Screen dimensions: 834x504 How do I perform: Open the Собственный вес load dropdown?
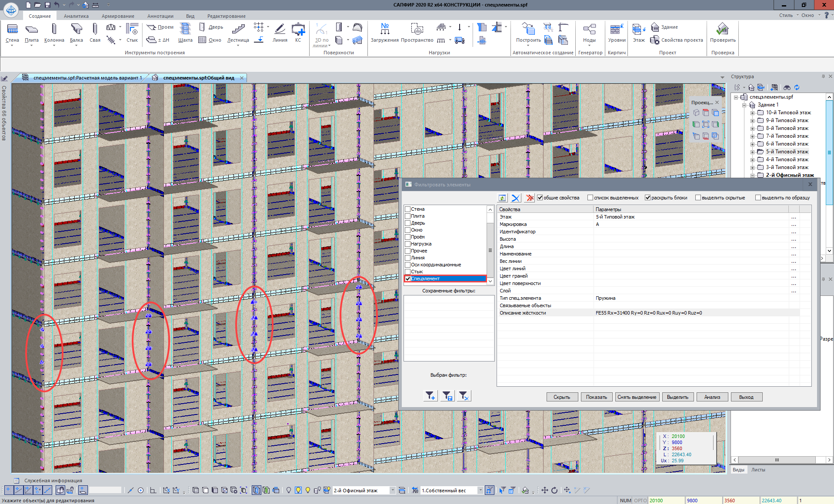[x=480, y=491]
